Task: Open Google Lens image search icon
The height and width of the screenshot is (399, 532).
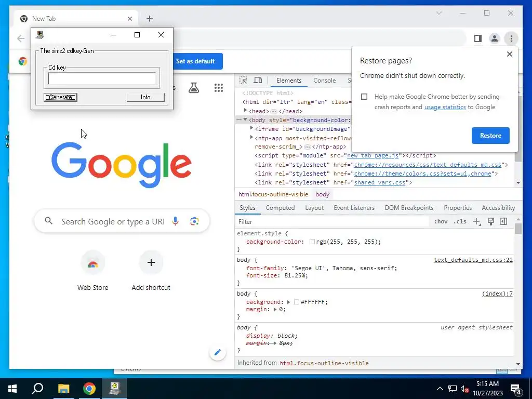Action: click(x=194, y=221)
